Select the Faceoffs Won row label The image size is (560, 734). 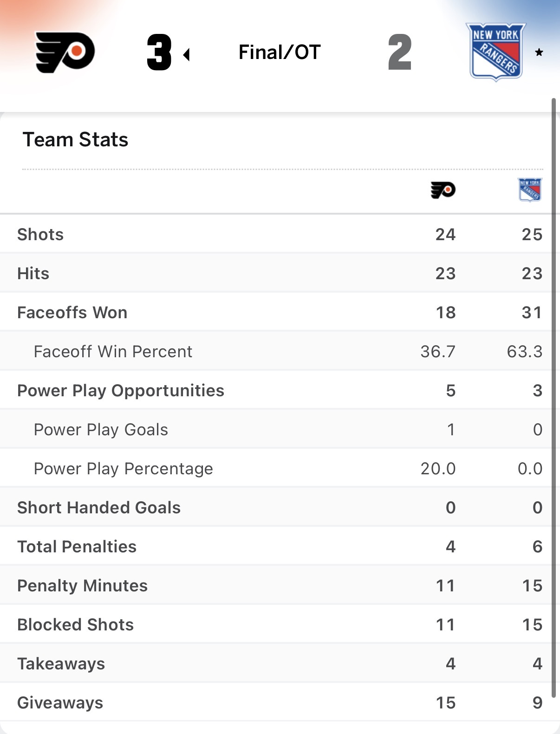[x=72, y=313]
